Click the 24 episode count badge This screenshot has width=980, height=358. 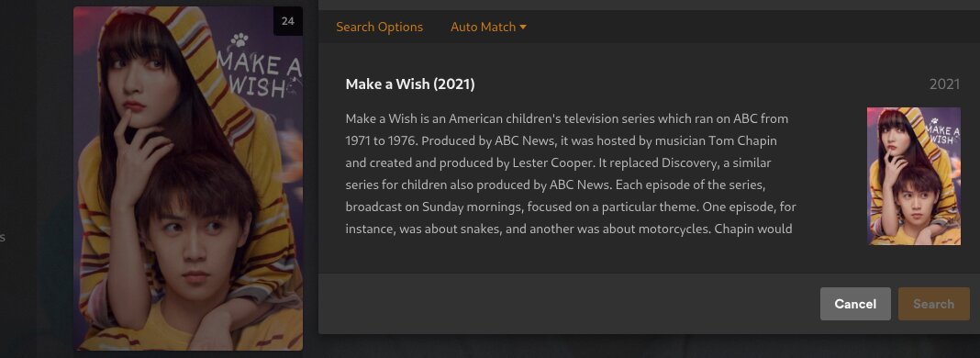pyautogui.click(x=287, y=21)
